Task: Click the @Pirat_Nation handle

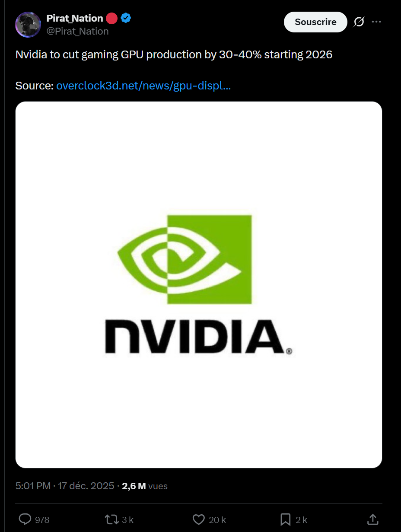Action: [77, 32]
